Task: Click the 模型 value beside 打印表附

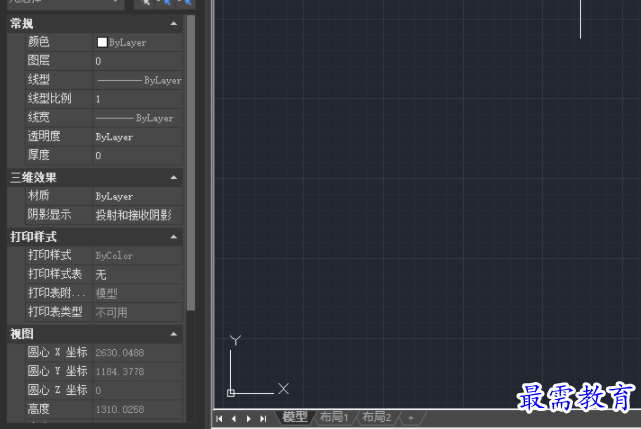Action: [x=137, y=293]
